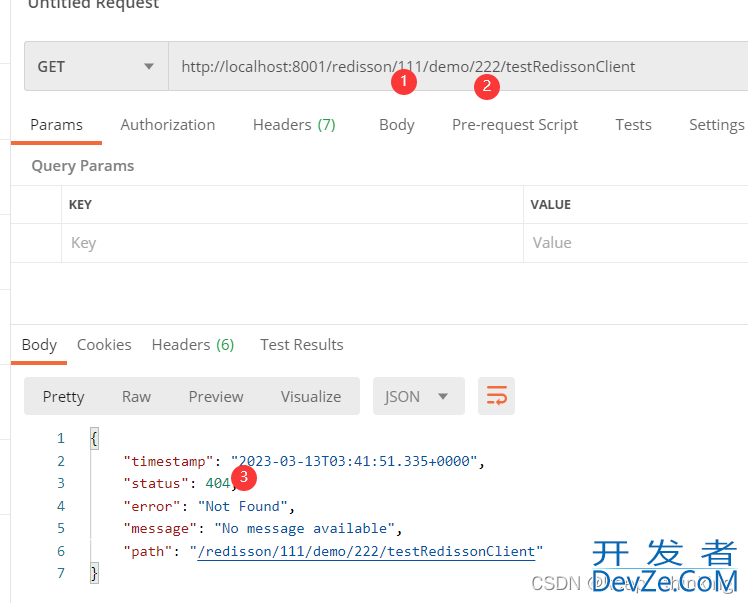Click the "No message available" value

coord(304,529)
